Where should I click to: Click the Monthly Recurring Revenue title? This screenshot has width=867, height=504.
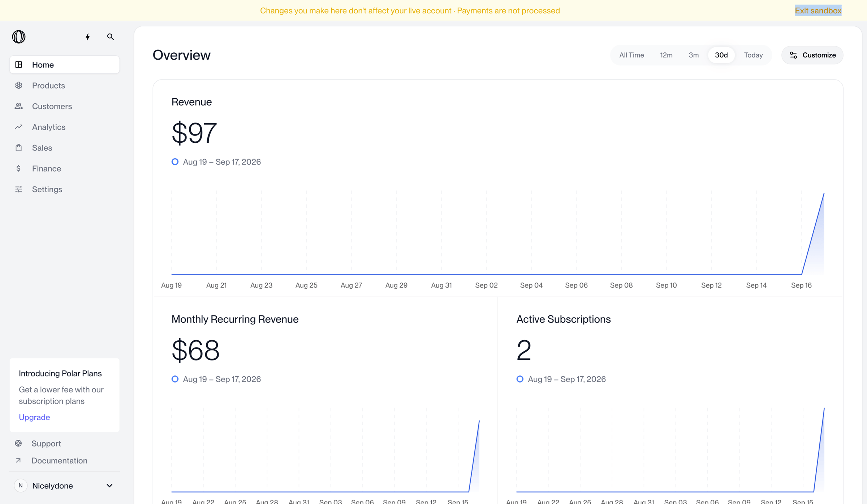pyautogui.click(x=235, y=319)
